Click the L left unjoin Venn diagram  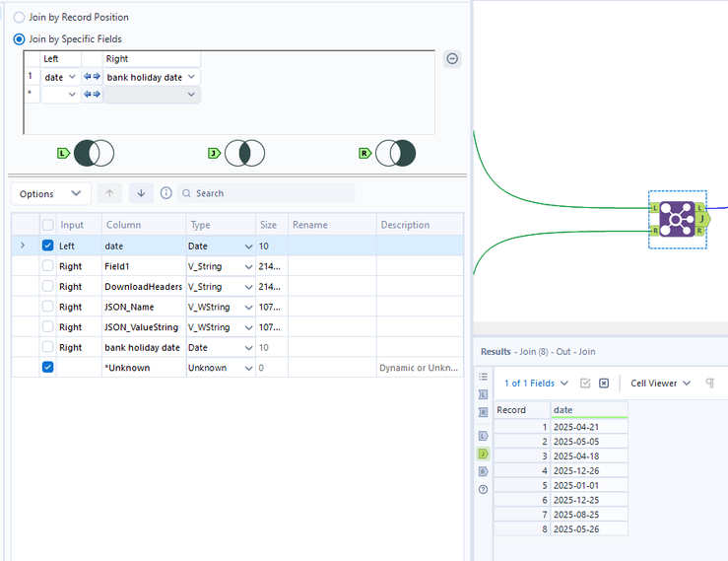[95, 153]
